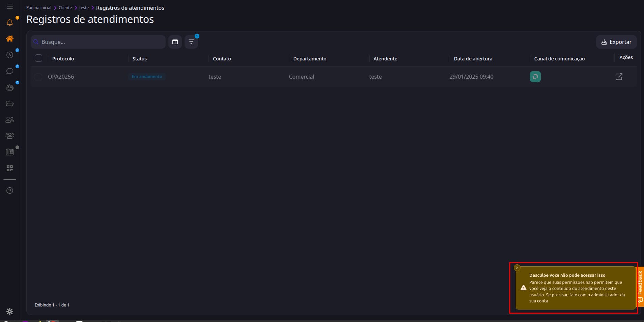The image size is (644, 322).
Task: Sort by the Departamento column header
Action: pos(310,59)
